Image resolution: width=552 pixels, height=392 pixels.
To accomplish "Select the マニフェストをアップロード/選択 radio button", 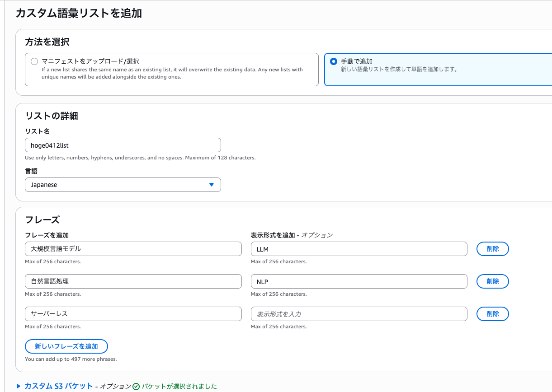I will coord(34,61).
